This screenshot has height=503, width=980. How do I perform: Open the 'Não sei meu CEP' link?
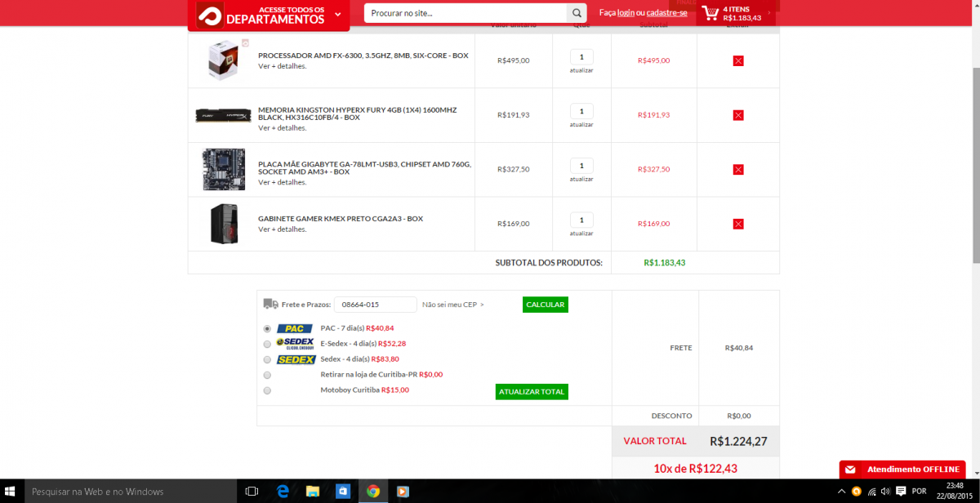pyautogui.click(x=452, y=305)
